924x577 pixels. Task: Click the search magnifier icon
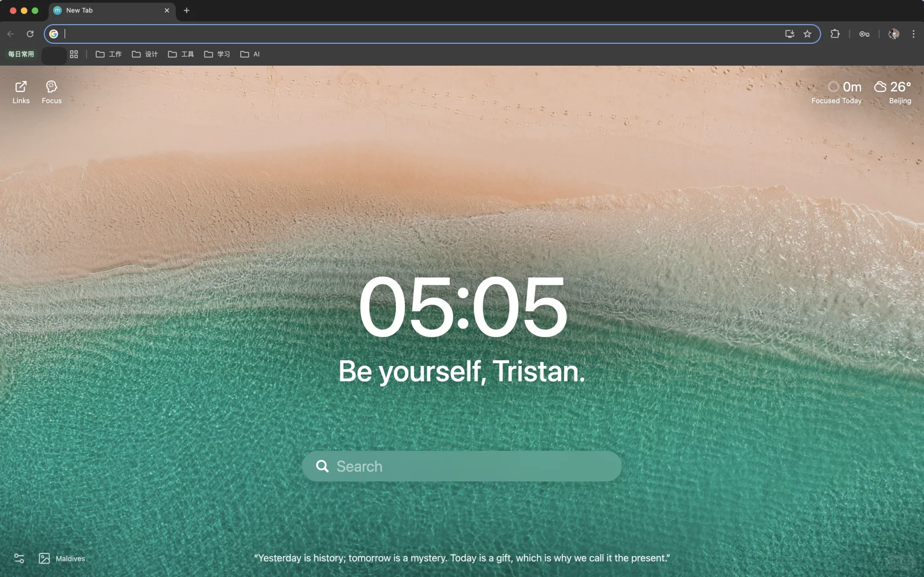(x=322, y=466)
